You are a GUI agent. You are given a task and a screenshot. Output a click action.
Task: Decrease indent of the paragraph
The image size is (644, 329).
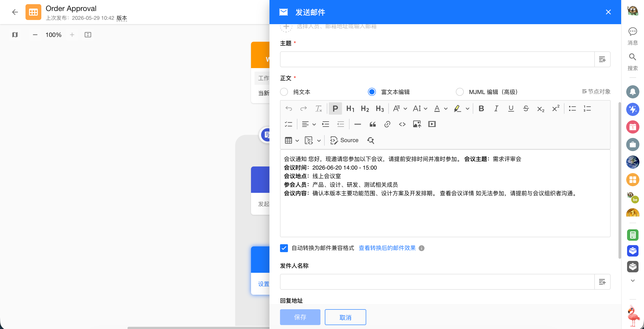tap(340, 124)
